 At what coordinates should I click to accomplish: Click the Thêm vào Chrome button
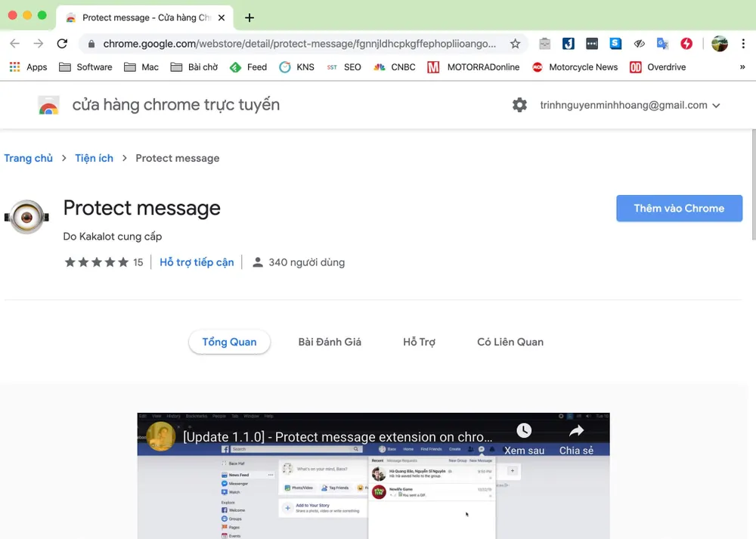click(679, 209)
